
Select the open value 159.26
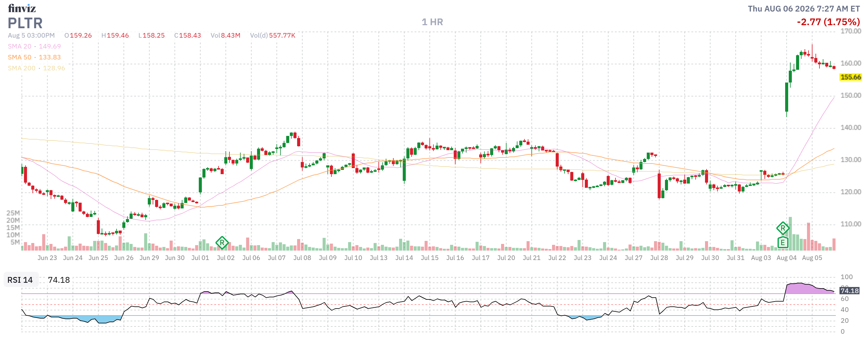pyautogui.click(x=80, y=35)
